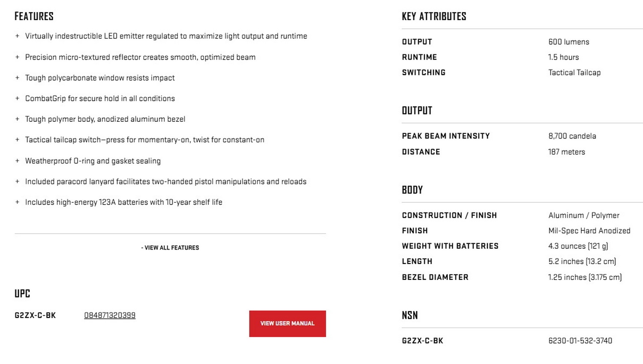Follow the UPC 084871320399 link

110,316
